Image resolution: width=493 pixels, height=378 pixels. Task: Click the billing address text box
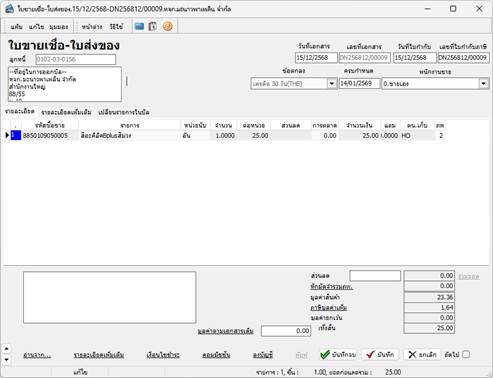click(x=65, y=84)
